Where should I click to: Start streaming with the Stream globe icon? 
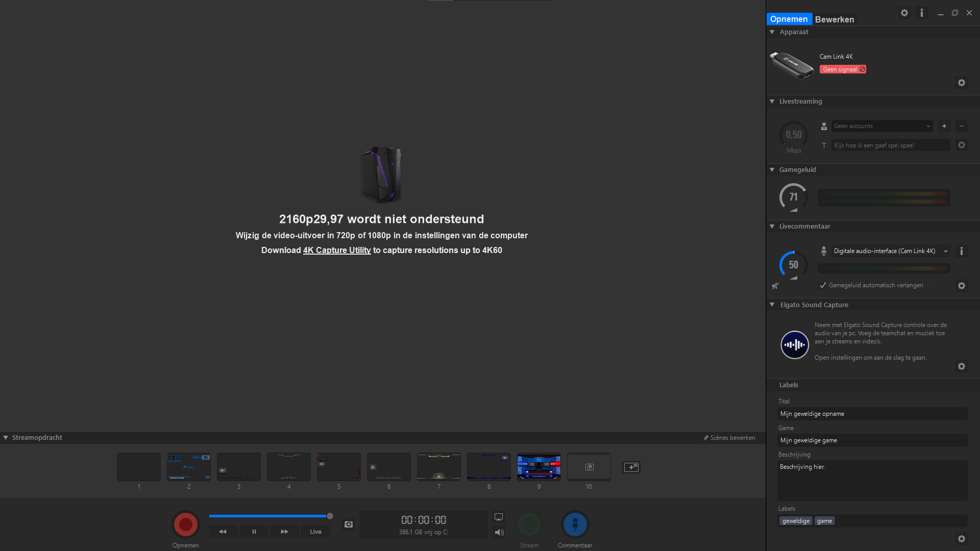pyautogui.click(x=529, y=524)
